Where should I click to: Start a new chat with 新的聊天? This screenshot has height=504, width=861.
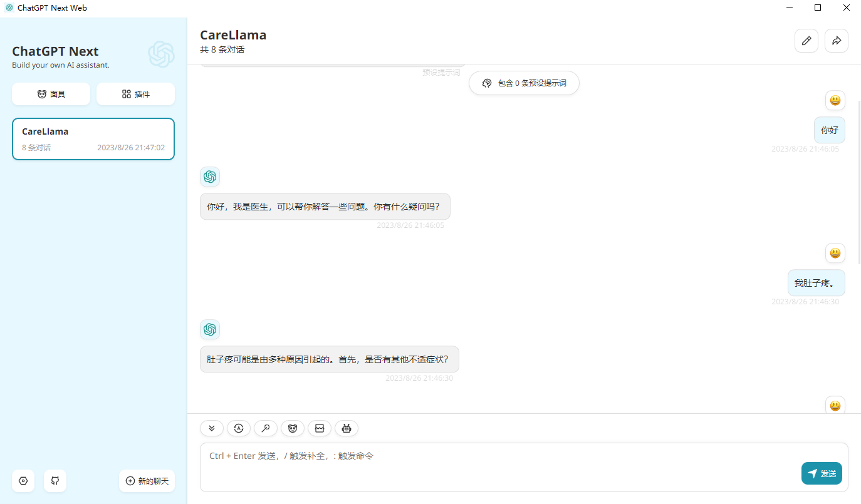coord(147,481)
